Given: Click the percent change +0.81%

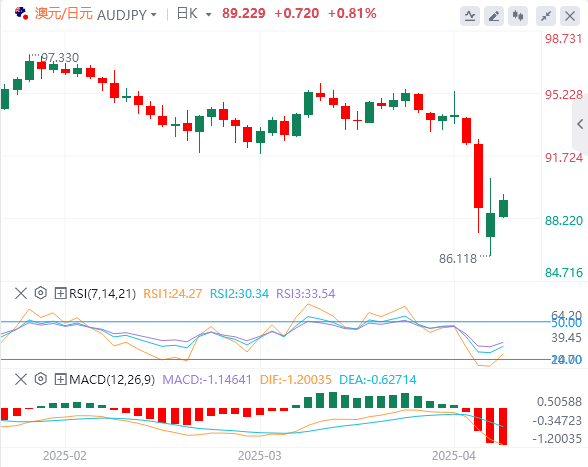Looking at the screenshot, I should 352,14.
